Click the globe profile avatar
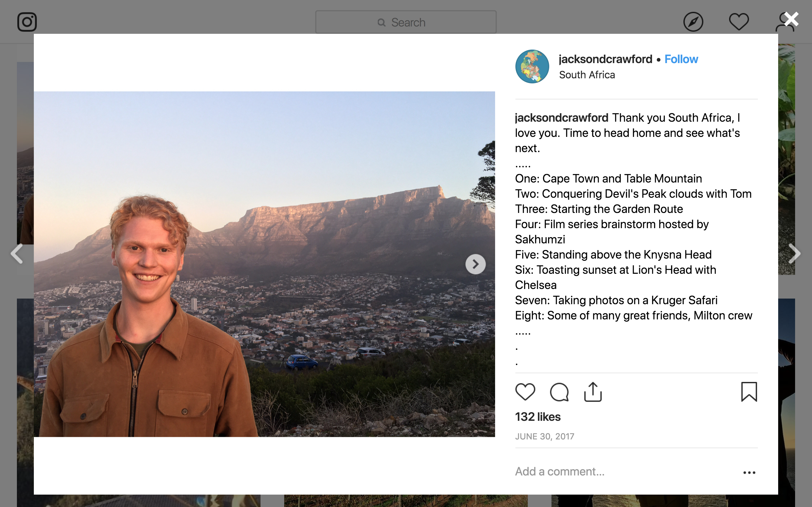 coord(532,66)
